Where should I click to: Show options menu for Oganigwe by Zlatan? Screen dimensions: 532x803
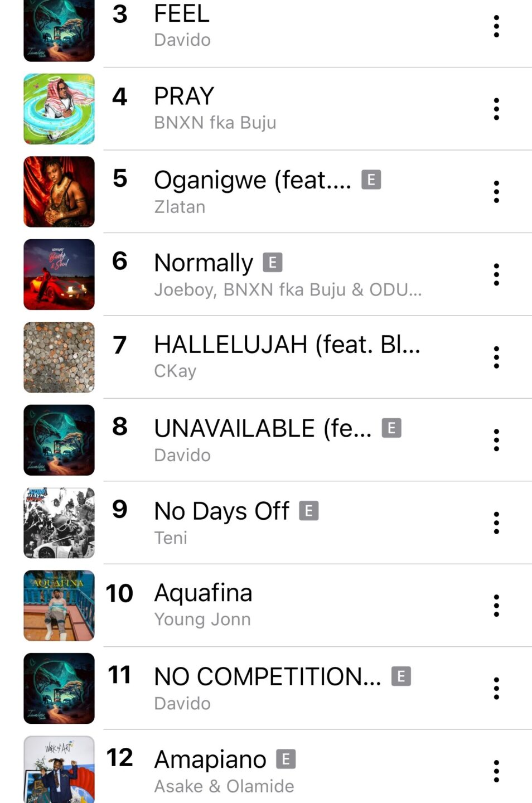point(496,192)
